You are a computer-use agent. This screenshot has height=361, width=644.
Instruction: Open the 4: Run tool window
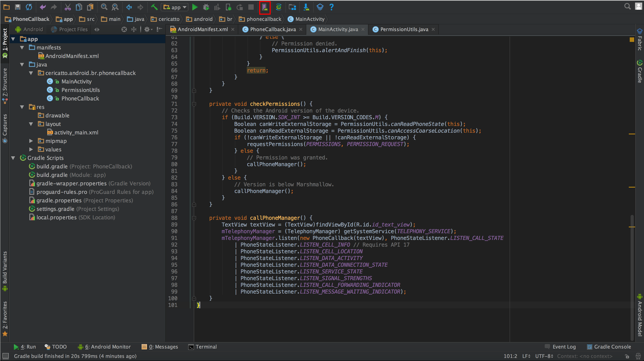(x=25, y=347)
